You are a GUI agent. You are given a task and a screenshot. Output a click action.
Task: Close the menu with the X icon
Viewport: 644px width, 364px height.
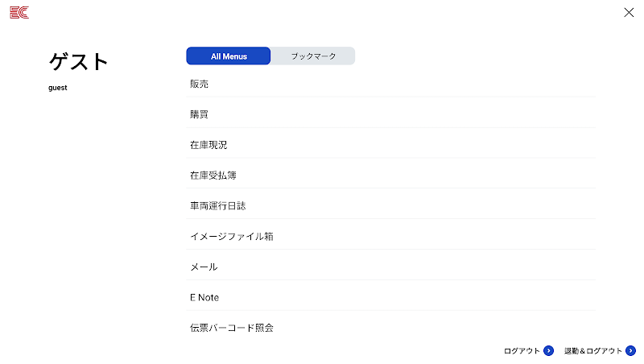pos(629,12)
